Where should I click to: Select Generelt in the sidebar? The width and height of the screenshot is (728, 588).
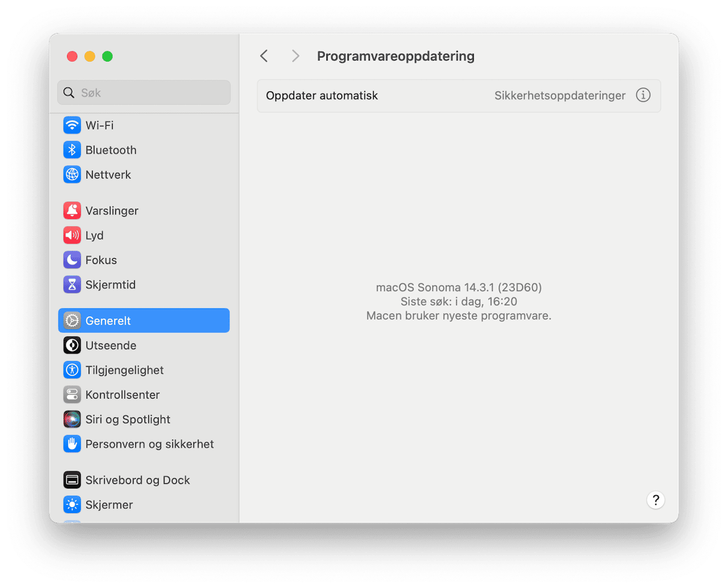pos(144,321)
